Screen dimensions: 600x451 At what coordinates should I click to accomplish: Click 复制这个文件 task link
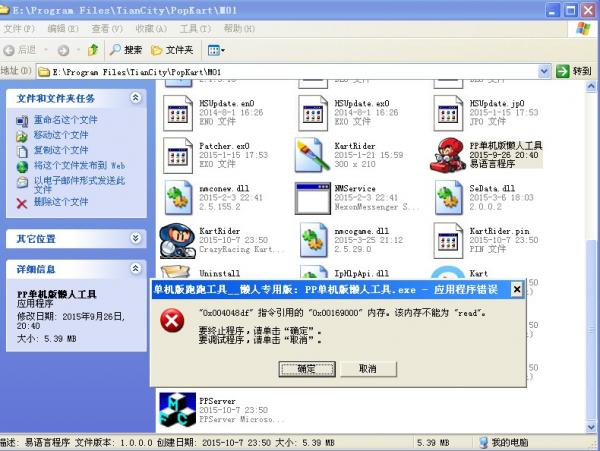click(x=61, y=150)
